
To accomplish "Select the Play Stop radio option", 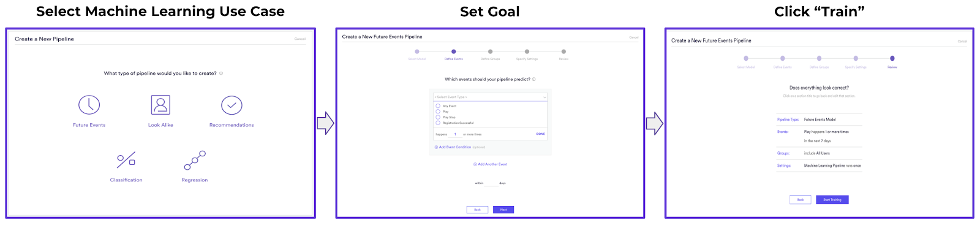I will (x=438, y=117).
